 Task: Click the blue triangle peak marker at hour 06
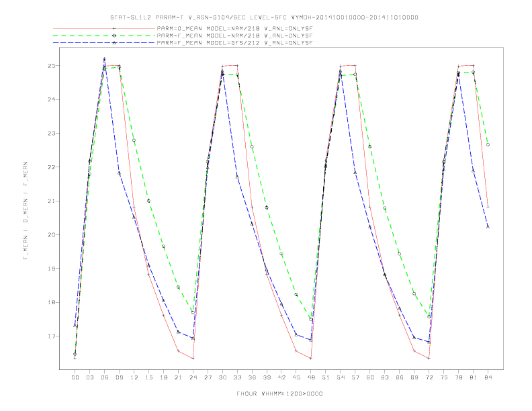(x=105, y=59)
